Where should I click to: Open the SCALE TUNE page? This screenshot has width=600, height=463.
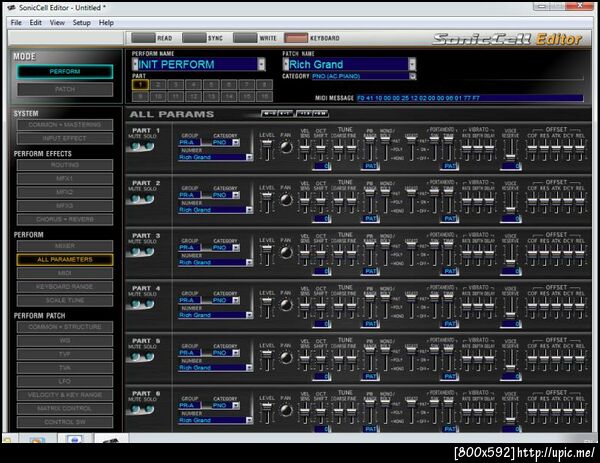click(x=65, y=300)
